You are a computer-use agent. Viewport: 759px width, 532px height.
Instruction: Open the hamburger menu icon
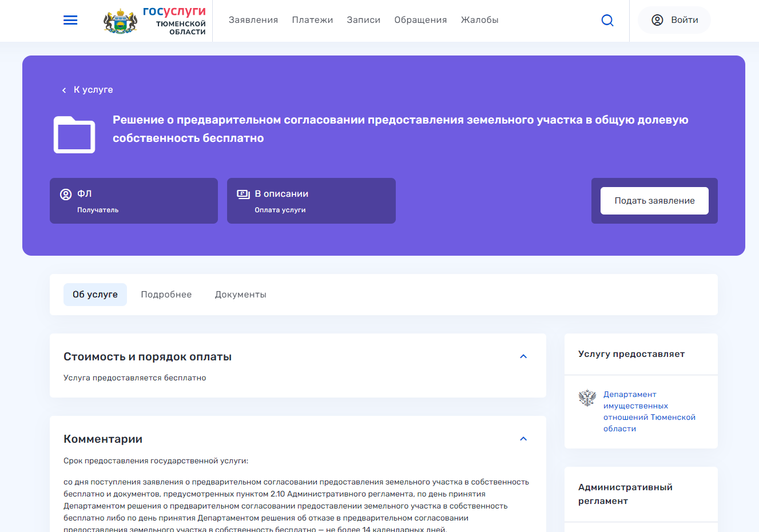point(70,21)
